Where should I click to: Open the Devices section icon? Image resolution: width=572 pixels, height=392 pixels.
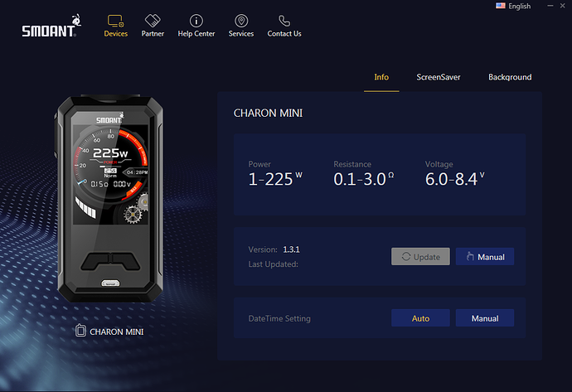115,21
